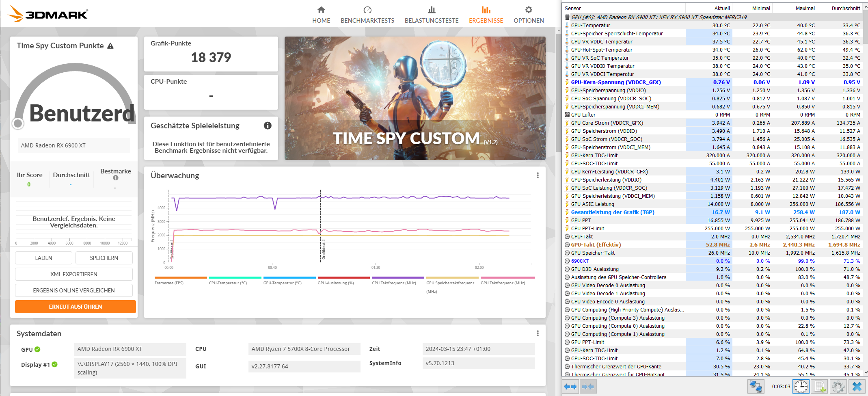Select the GPU-Takt (Effektiv) row
Screen dimensions: 868x396
[x=712, y=245]
